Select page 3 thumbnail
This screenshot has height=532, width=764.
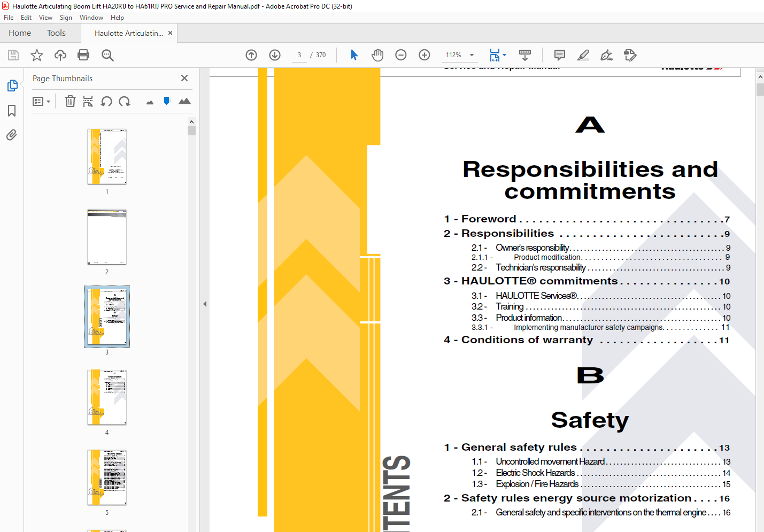[x=107, y=317]
